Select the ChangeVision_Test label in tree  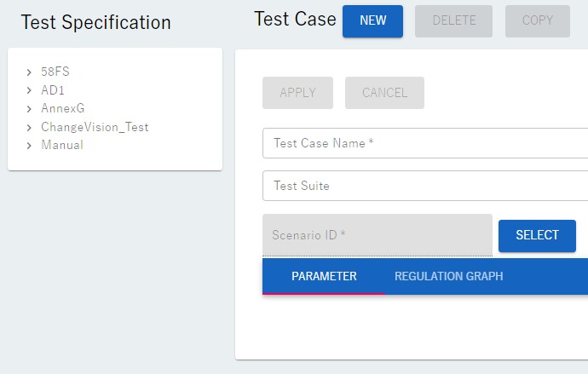coord(95,128)
